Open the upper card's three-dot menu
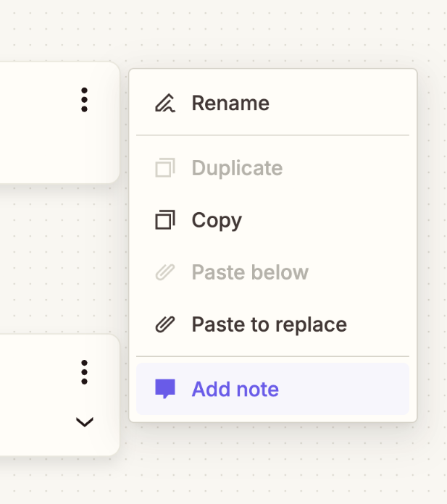The height and width of the screenshot is (504, 447). 84,100
